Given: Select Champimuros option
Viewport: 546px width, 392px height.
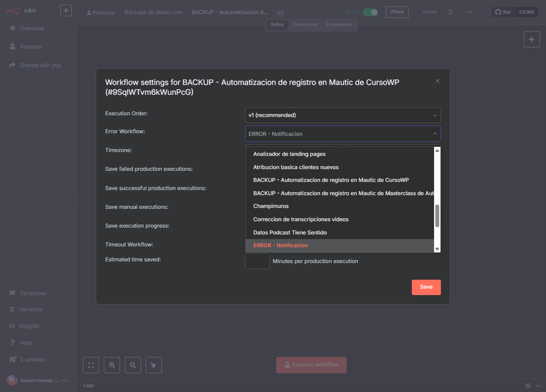Looking at the screenshot, I should click(340, 206).
